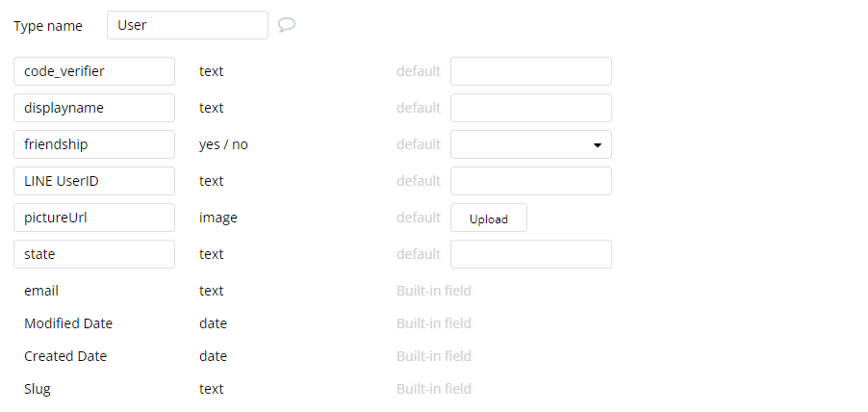Click the friendship field name box
868x412 pixels.
(94, 144)
